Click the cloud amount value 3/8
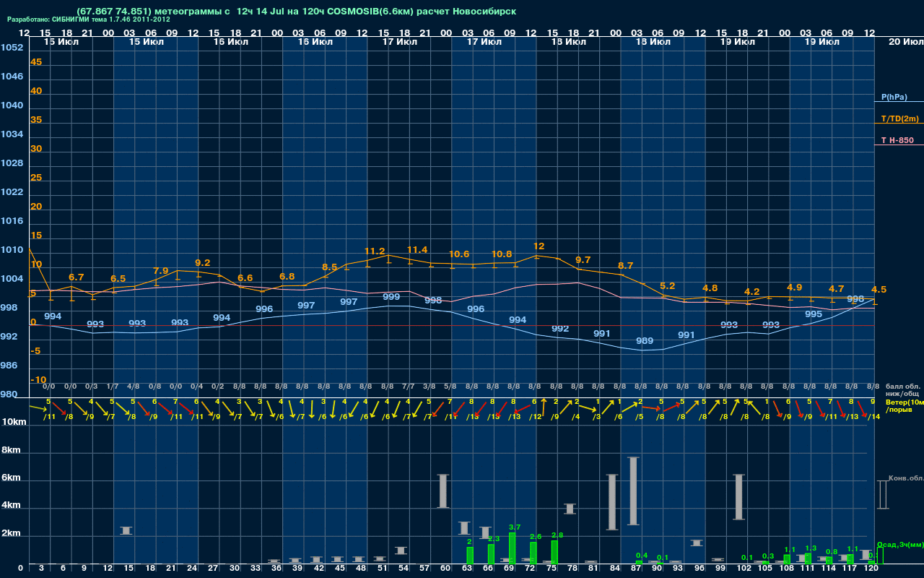The width and height of the screenshot is (924, 578). tap(430, 387)
